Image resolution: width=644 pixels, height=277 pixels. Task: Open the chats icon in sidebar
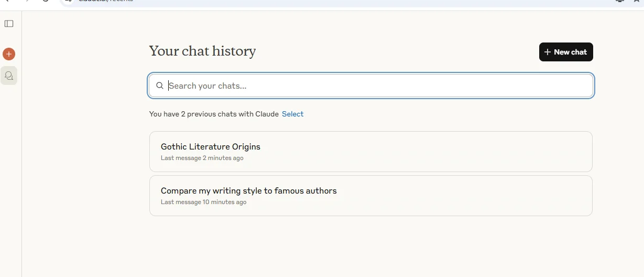[9, 76]
